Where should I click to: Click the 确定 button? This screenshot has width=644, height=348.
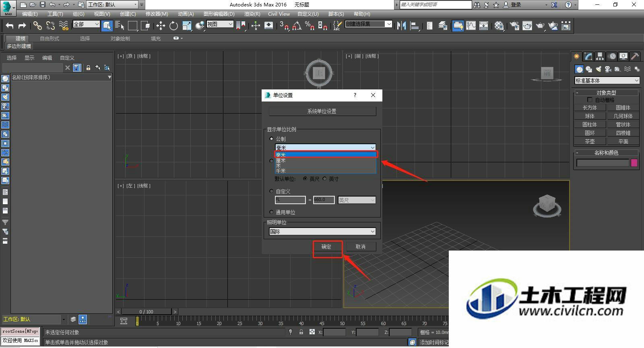326,246
